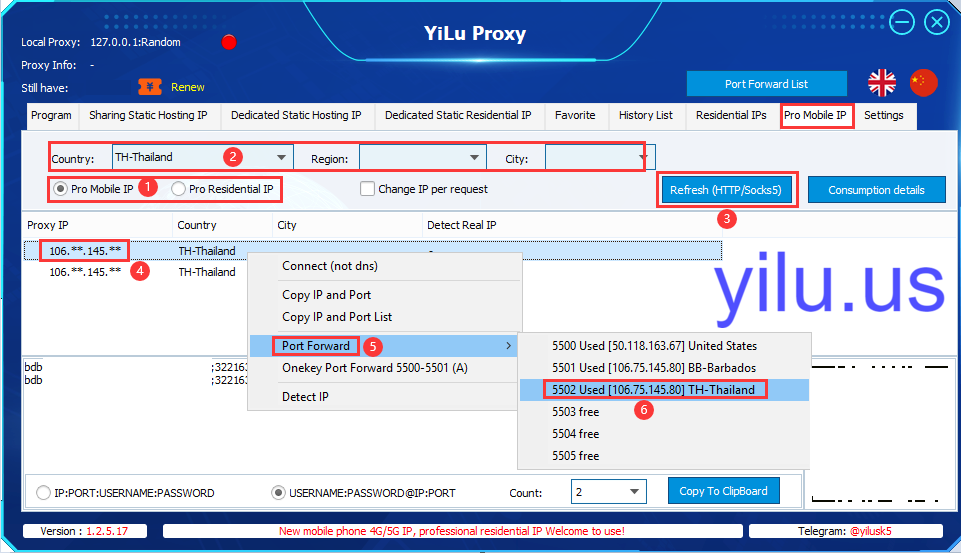961x553 pixels.
Task: Select port 5502 Used TH-Thailand
Action: click(664, 390)
